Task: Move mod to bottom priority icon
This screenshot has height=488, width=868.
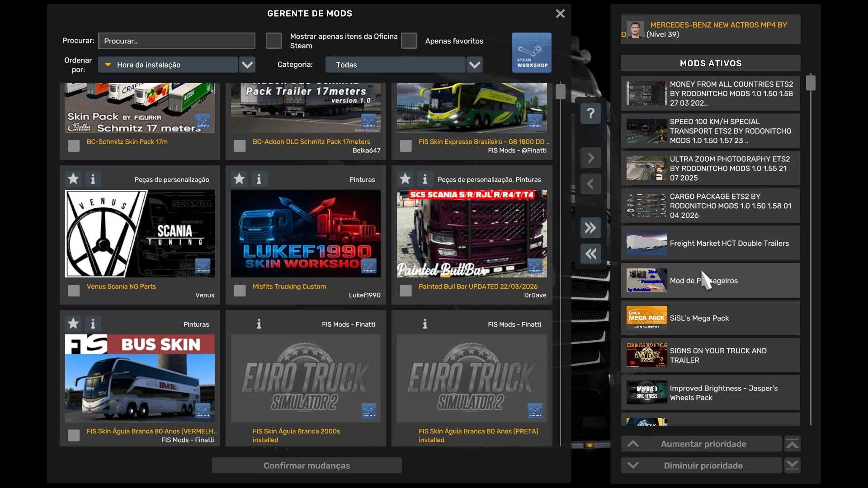Action: tap(793, 465)
